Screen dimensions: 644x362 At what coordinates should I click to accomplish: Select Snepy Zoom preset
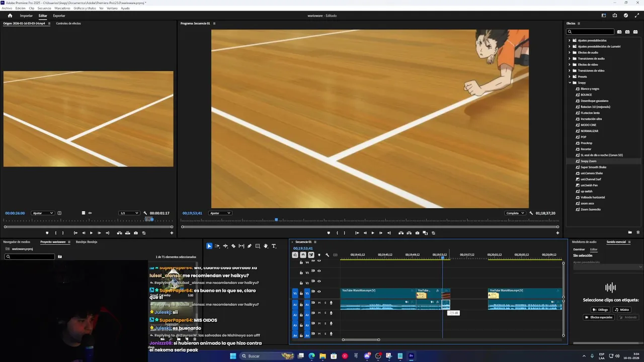(x=588, y=161)
